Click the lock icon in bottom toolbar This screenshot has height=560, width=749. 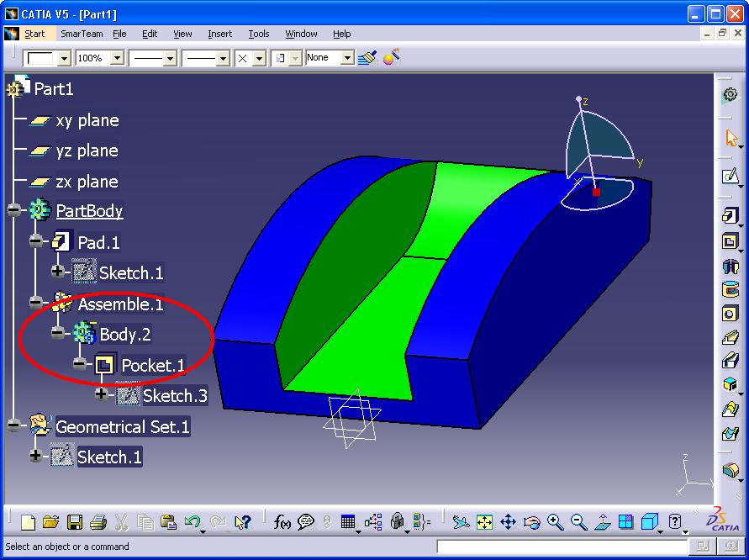click(398, 522)
